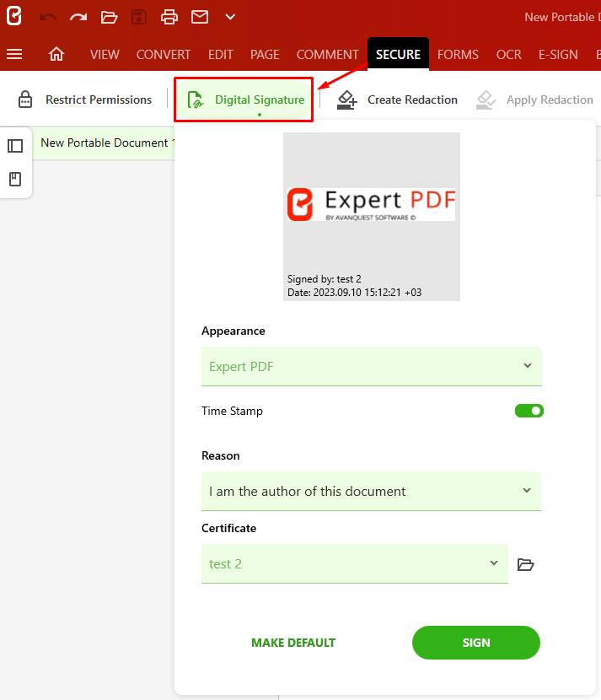Select the SECURE tab
This screenshot has height=700, width=601.
[398, 54]
